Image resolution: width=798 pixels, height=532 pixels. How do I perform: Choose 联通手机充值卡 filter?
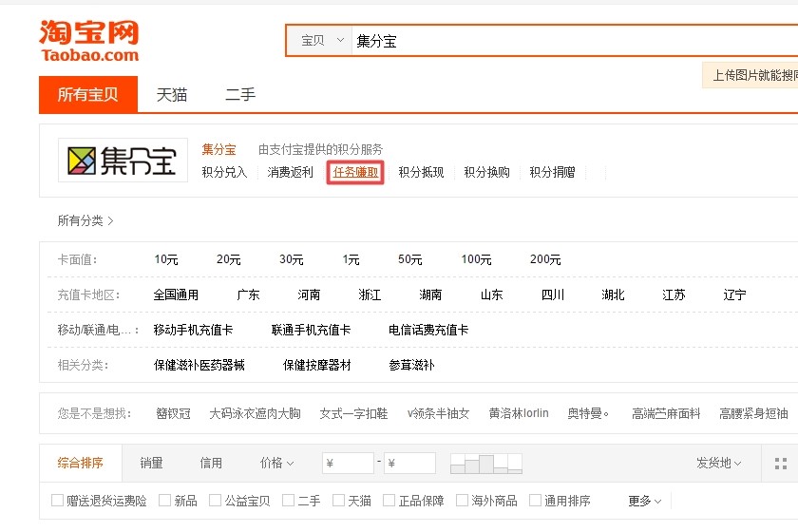point(311,330)
